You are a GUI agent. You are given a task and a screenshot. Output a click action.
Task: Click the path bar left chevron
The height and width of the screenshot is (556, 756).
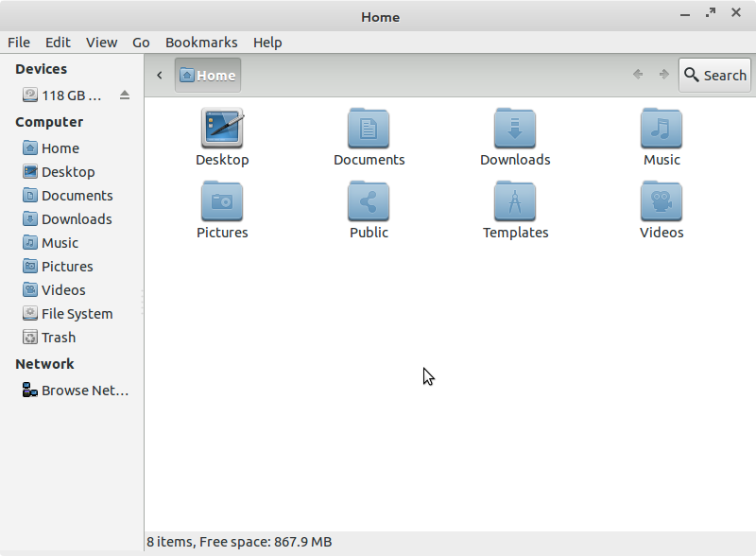pyautogui.click(x=159, y=75)
